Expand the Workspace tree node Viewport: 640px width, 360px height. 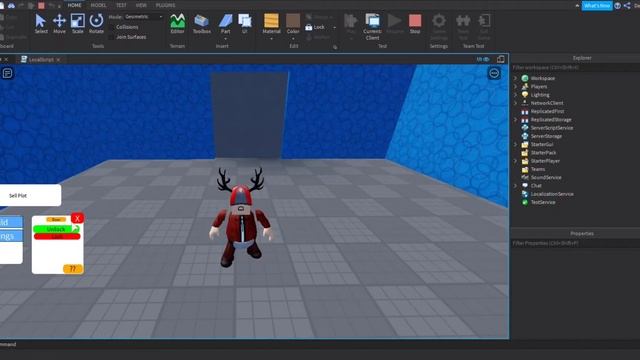[516, 78]
